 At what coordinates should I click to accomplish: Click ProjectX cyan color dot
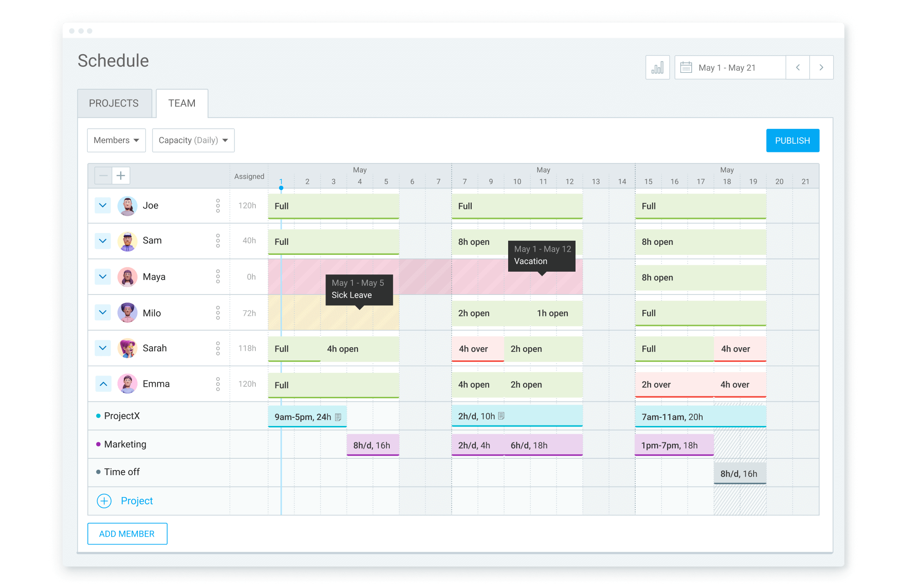click(x=98, y=416)
